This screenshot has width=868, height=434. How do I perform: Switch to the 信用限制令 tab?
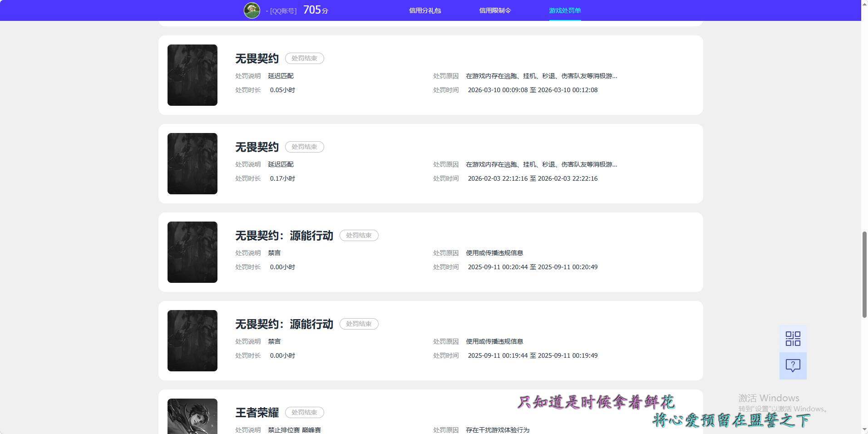495,10
